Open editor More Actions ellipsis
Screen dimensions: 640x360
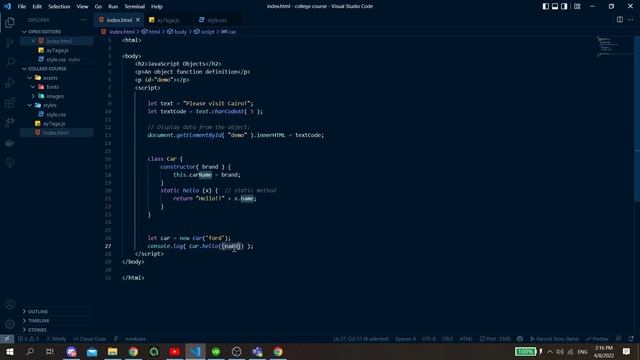pos(631,20)
